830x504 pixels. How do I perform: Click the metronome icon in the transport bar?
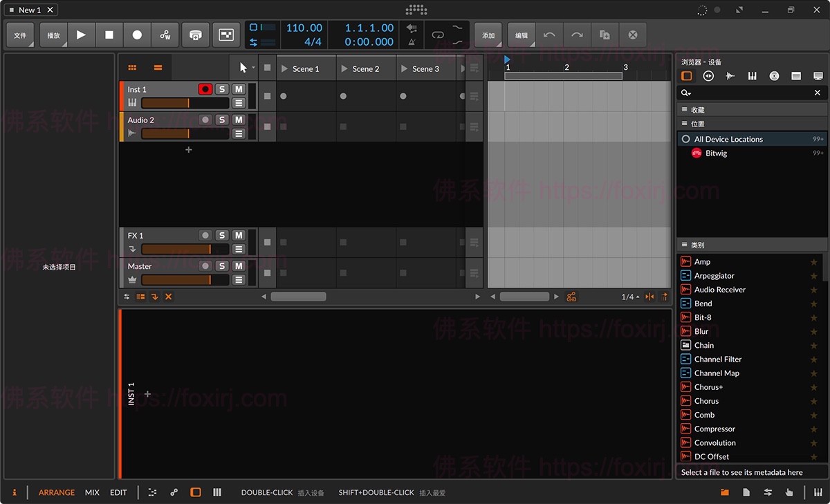412,41
